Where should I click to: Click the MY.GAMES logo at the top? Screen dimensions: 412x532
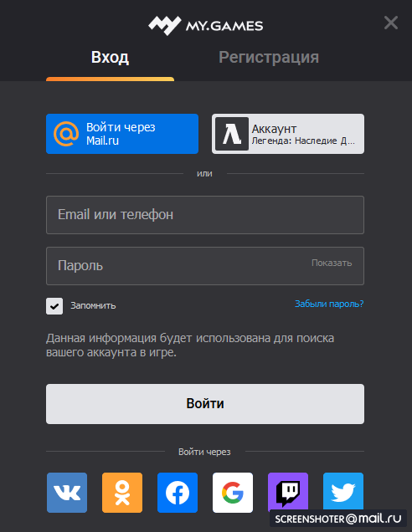point(205,25)
